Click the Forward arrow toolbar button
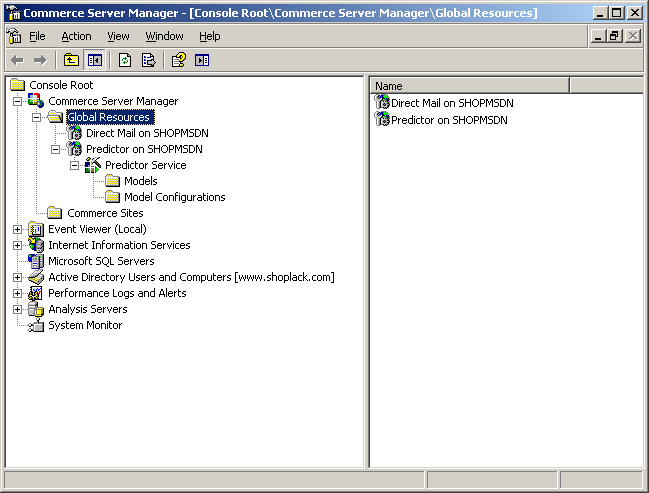Image resolution: width=649 pixels, height=493 pixels. coord(40,60)
